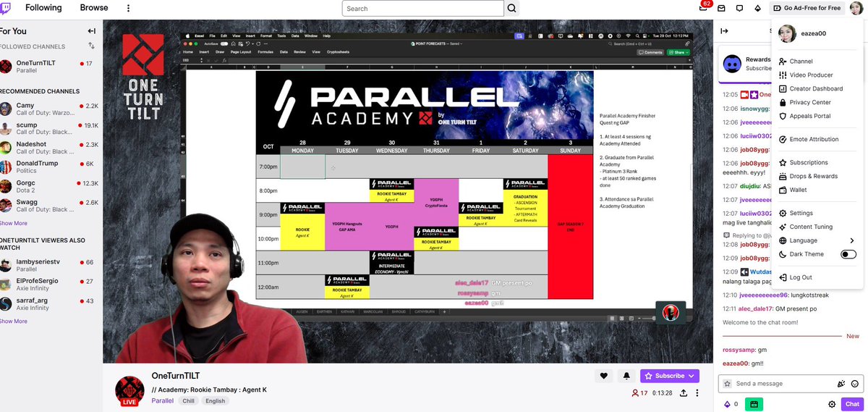Viewport: 868px width, 412px height.
Task: Select the Chill tag
Action: (188, 400)
